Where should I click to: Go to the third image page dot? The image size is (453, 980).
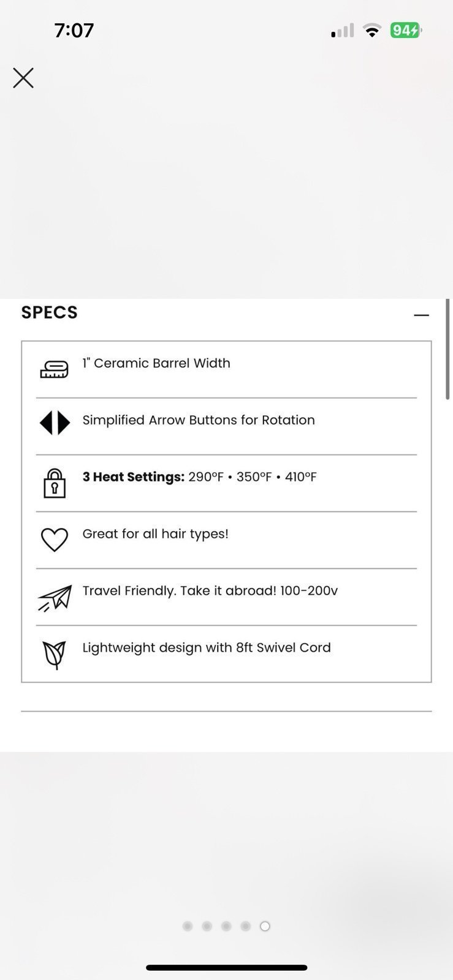(226, 926)
